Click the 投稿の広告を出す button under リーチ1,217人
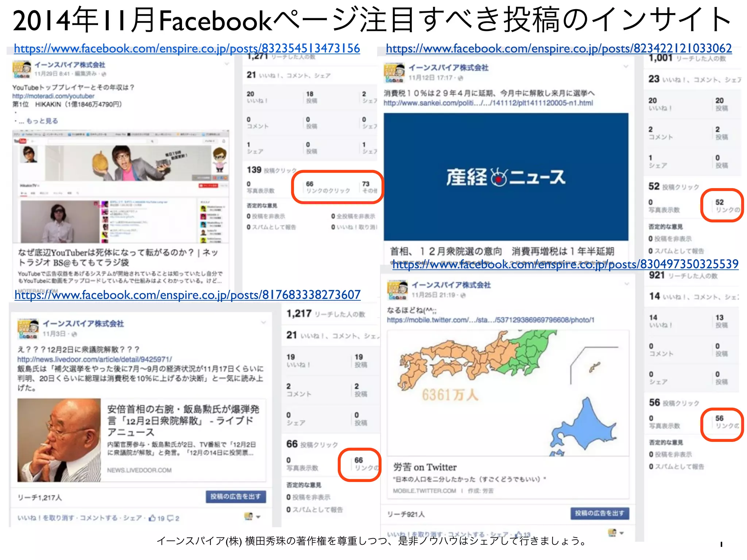The width and height of the screenshot is (747, 560). (236, 497)
